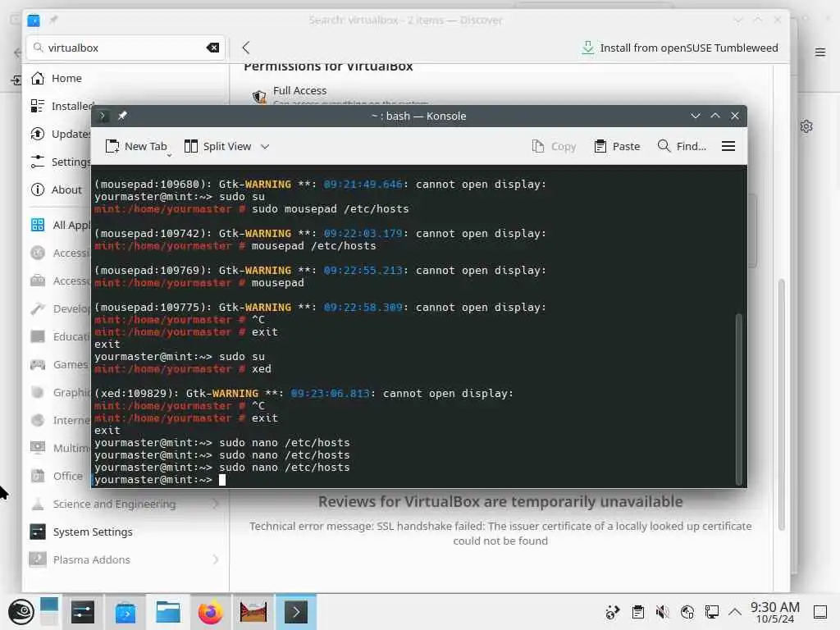
Task: Launch Firefox from the taskbar
Action: [x=210, y=612]
